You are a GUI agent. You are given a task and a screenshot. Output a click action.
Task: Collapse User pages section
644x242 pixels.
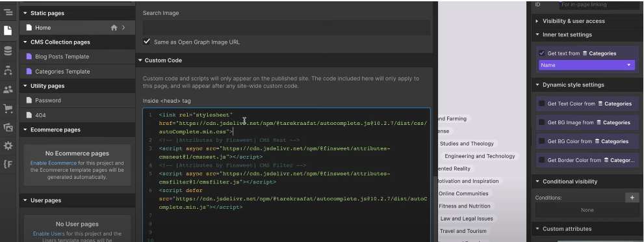[x=25, y=200]
